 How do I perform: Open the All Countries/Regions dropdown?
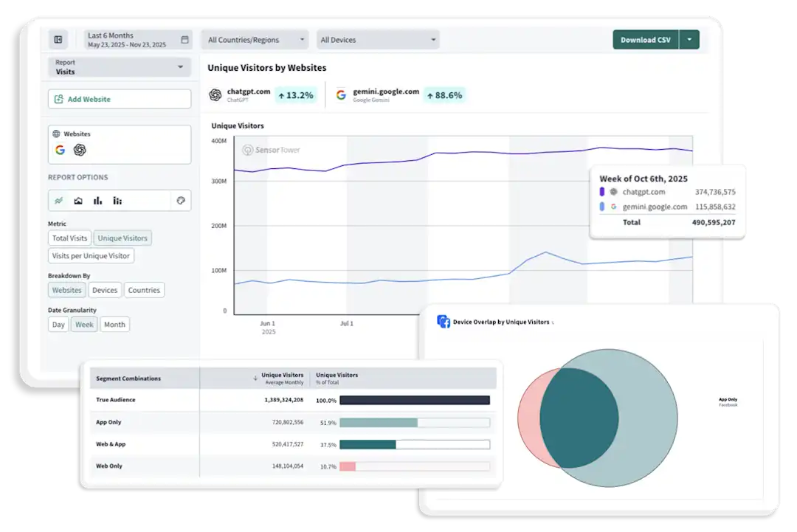[x=255, y=40]
